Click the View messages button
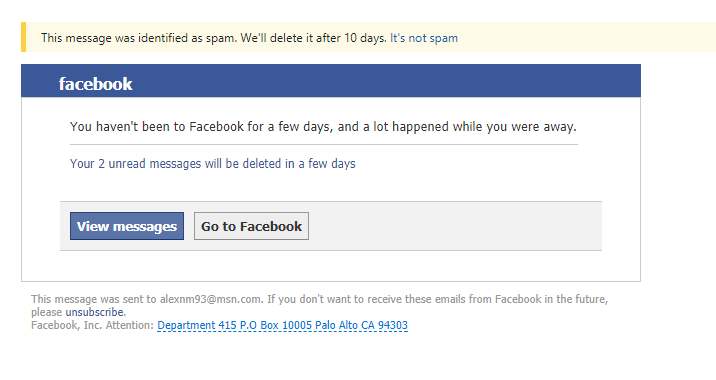The image size is (716, 380). pos(127,226)
